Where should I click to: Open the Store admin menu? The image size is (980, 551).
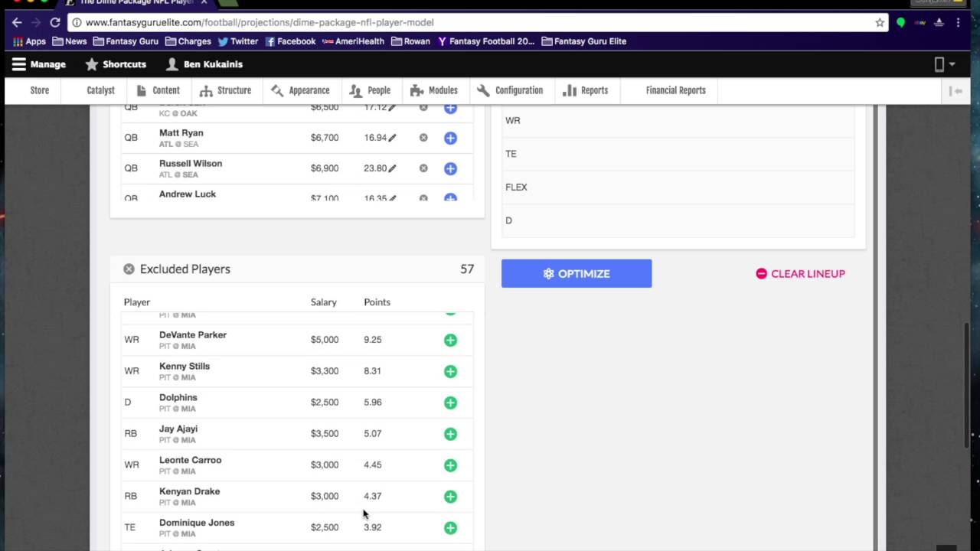[x=40, y=90]
